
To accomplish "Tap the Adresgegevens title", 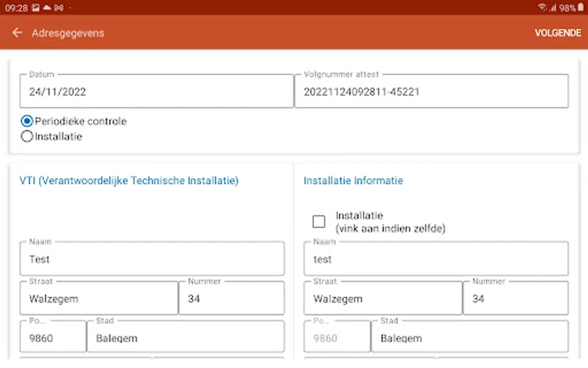I will point(68,33).
